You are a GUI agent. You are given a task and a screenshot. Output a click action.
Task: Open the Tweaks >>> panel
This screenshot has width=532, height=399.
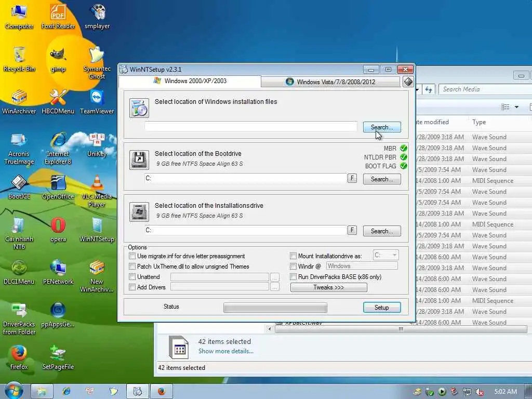pyautogui.click(x=329, y=287)
